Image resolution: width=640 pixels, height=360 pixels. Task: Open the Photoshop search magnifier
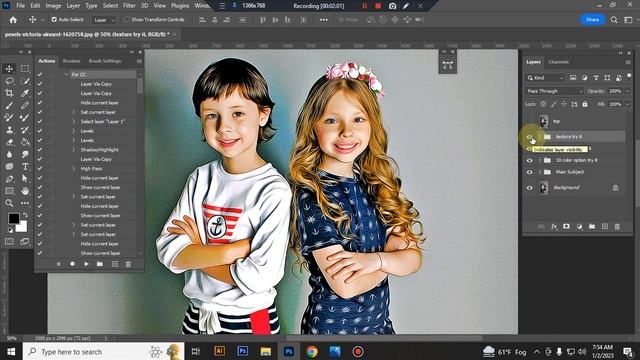click(614, 20)
